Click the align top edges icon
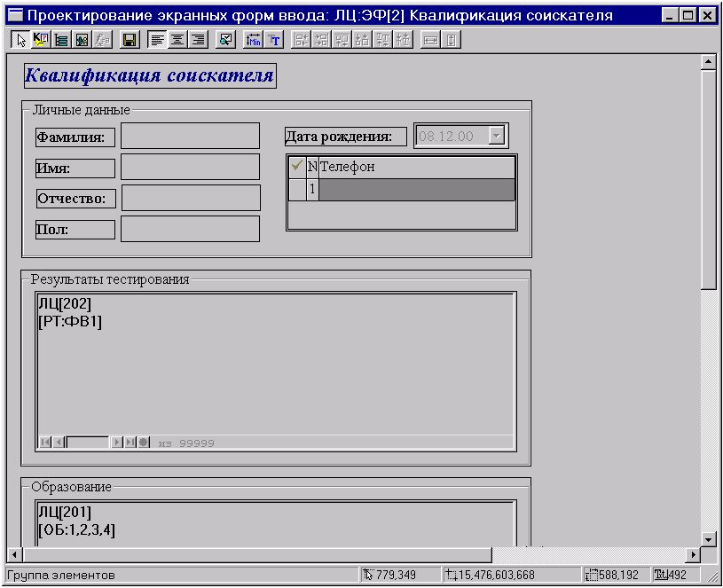Image resolution: width=723 pixels, height=588 pixels. [342, 40]
